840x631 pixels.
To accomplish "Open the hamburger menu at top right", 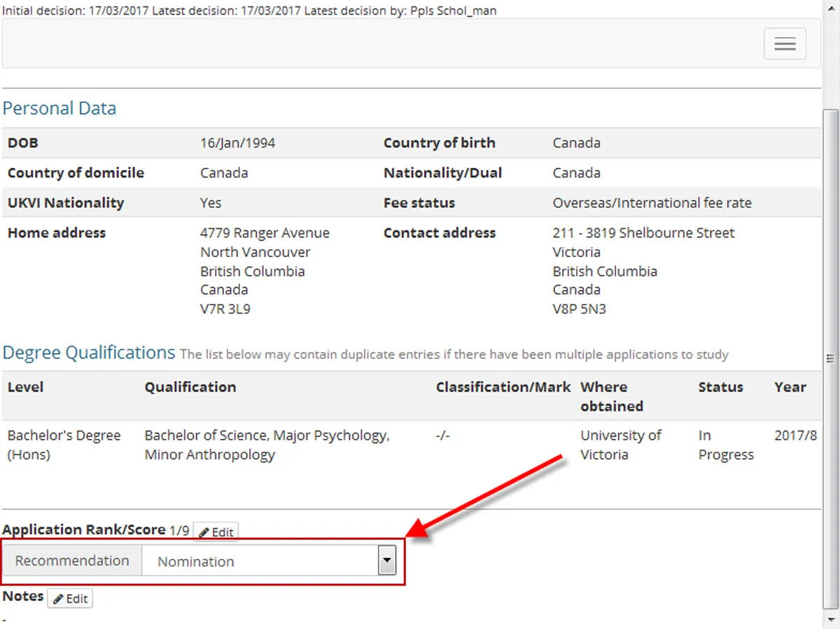I will coord(785,43).
